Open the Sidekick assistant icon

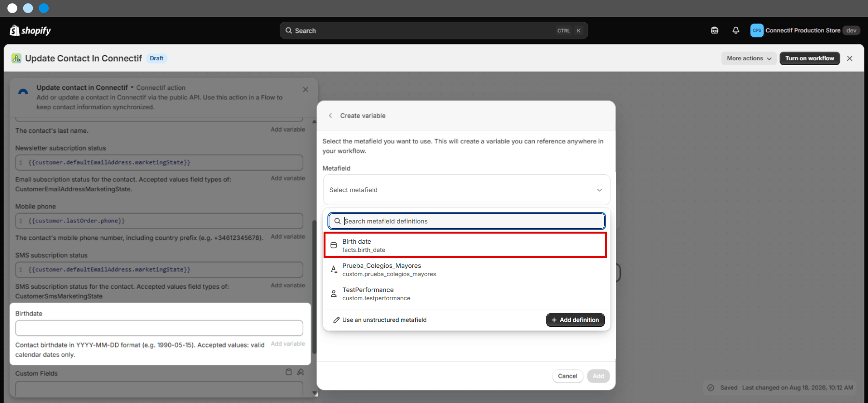point(715,30)
